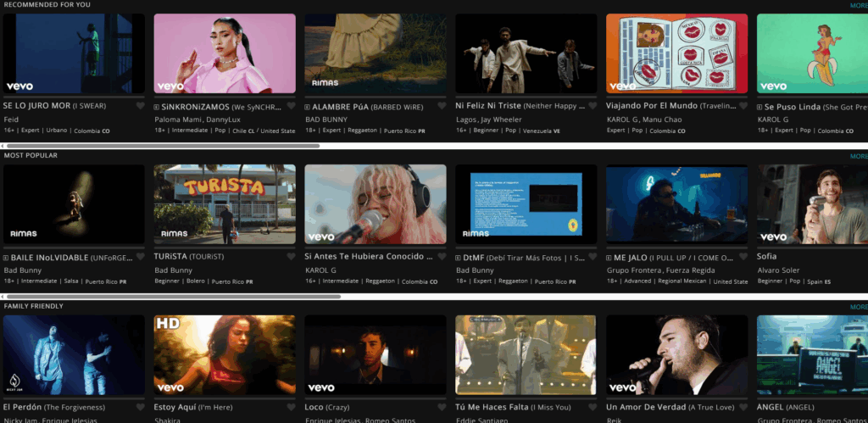Play the Lagos, Jay Wheeler dancers thumbnail
The image size is (868, 423).
526,53
